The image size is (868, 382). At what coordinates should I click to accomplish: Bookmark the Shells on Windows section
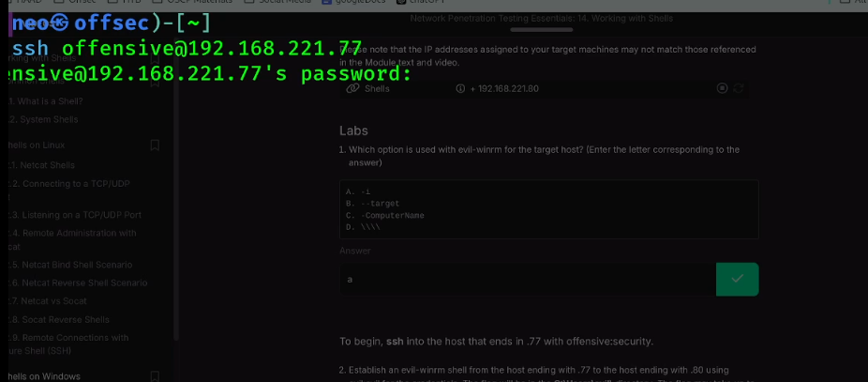click(155, 376)
